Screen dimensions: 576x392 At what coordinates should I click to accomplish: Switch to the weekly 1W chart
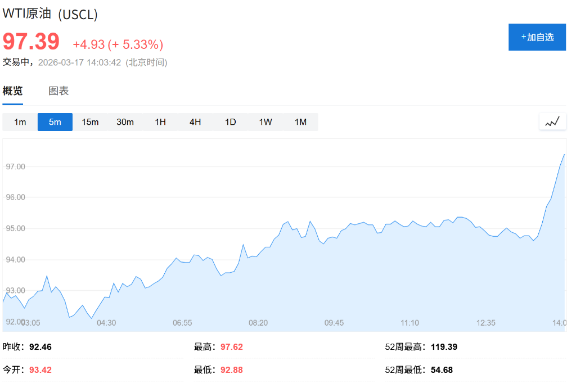[264, 121]
